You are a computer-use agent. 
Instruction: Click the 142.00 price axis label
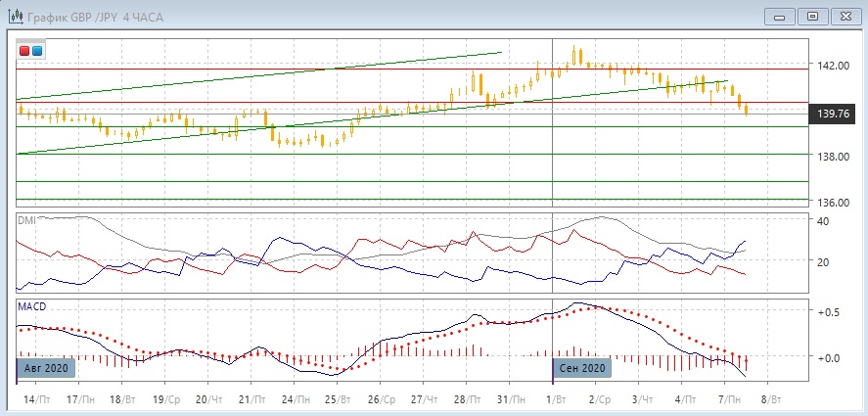pyautogui.click(x=833, y=66)
